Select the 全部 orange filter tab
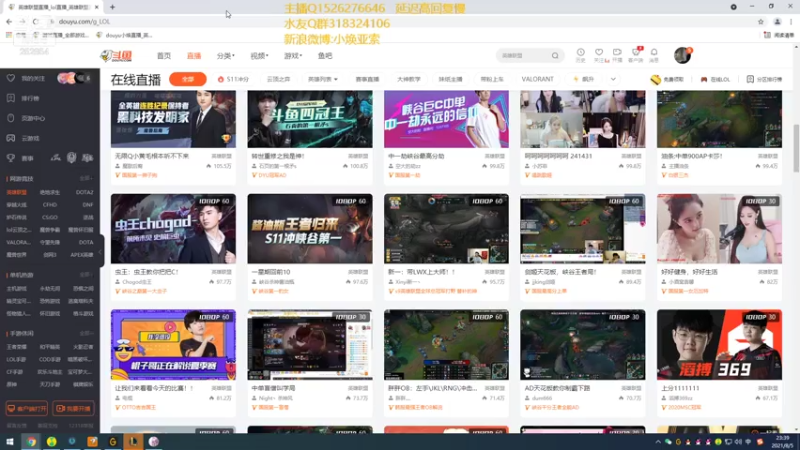 188,79
